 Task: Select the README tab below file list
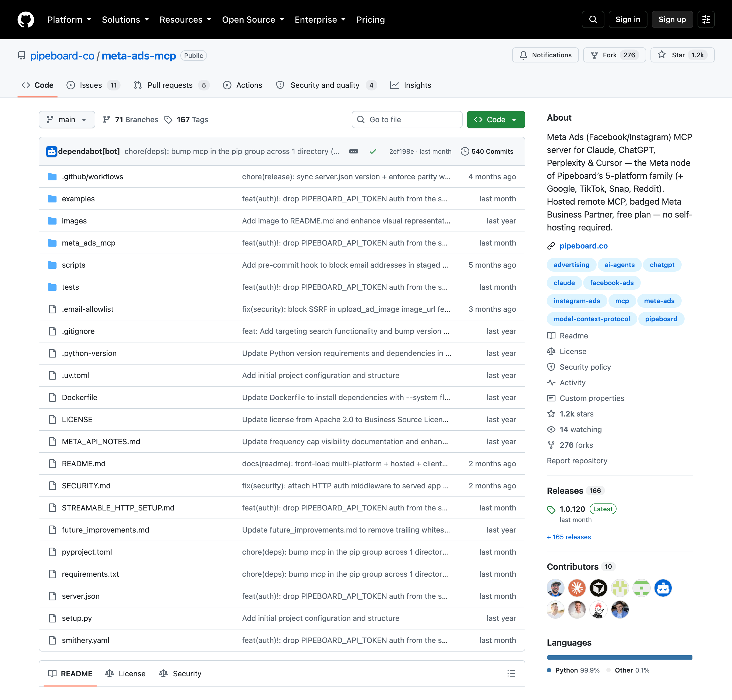70,674
